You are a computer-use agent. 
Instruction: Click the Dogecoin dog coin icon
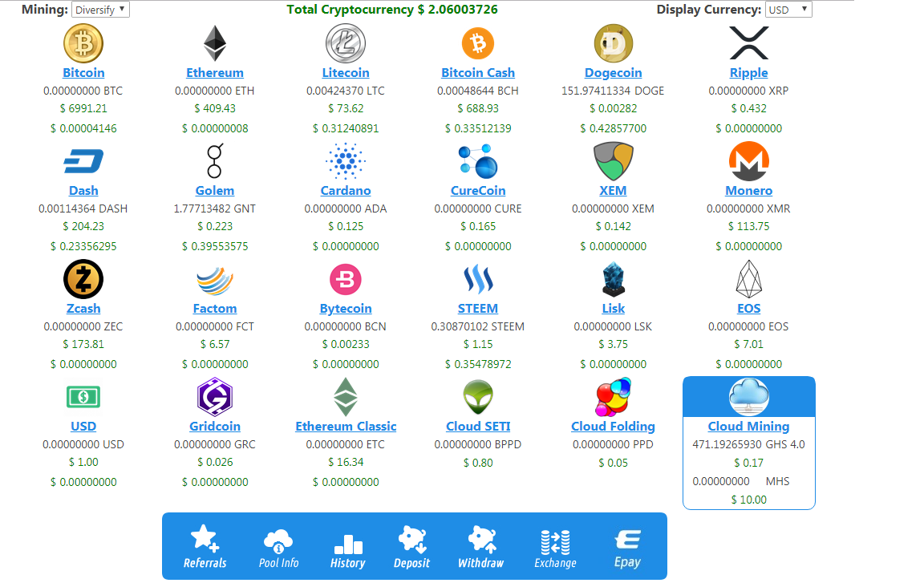pyautogui.click(x=613, y=43)
